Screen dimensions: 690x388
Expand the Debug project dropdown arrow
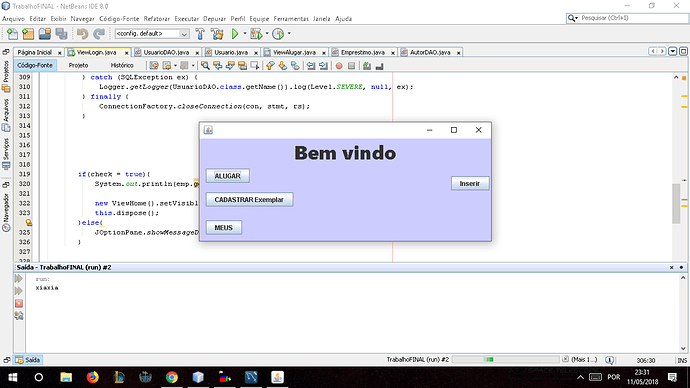pos(267,33)
